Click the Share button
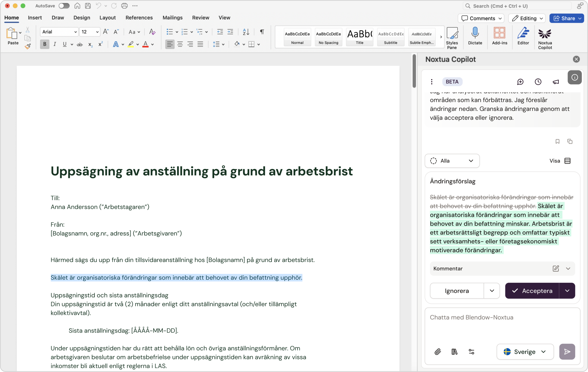This screenshot has width=588, height=372. [x=566, y=18]
